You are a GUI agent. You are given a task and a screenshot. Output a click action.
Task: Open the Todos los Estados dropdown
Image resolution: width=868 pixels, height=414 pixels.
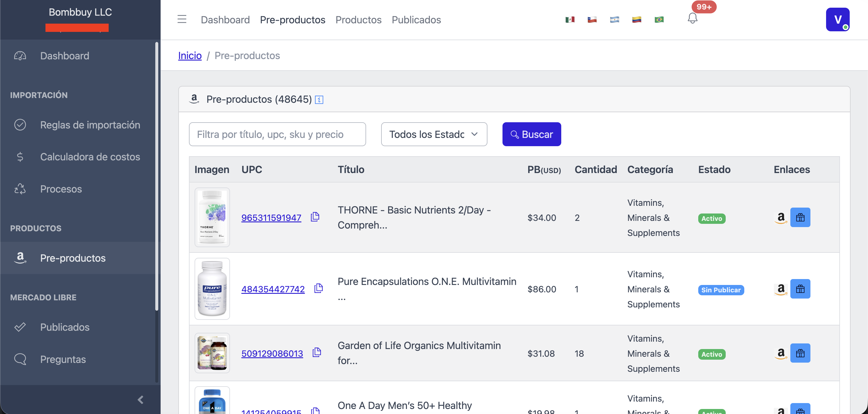434,134
